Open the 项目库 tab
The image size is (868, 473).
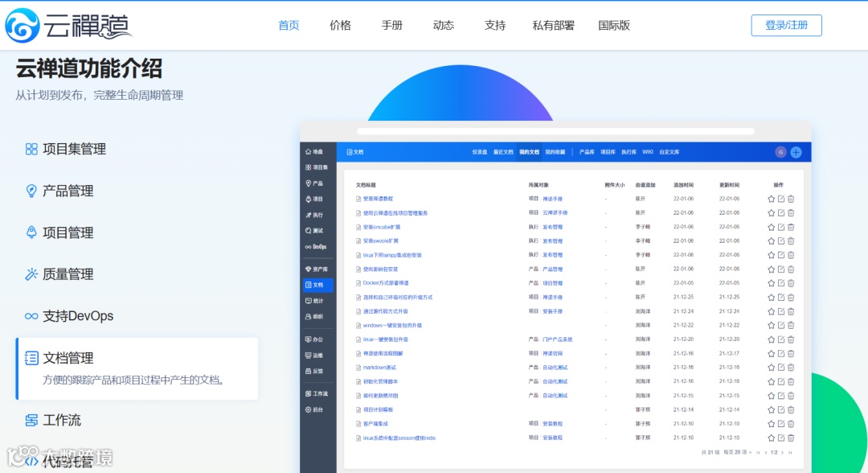608,152
